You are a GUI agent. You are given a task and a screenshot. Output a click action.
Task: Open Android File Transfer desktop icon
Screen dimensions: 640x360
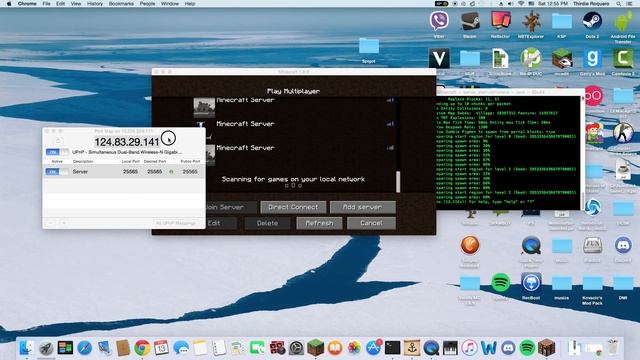click(623, 20)
